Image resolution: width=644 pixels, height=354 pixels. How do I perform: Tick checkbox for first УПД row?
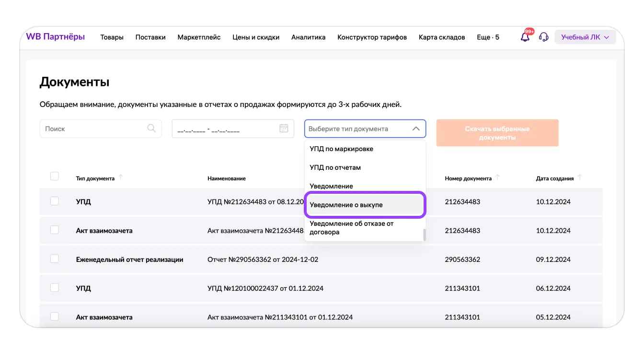coord(55,201)
